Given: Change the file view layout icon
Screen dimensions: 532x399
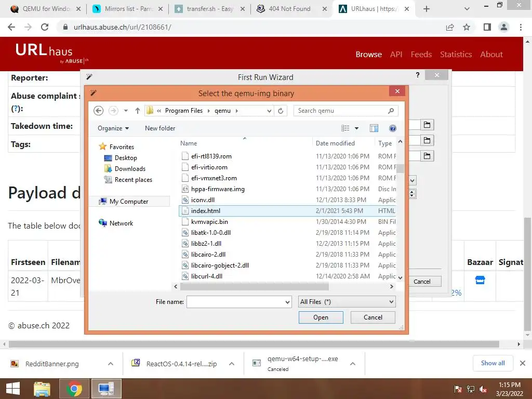Looking at the screenshot, I should [345, 128].
